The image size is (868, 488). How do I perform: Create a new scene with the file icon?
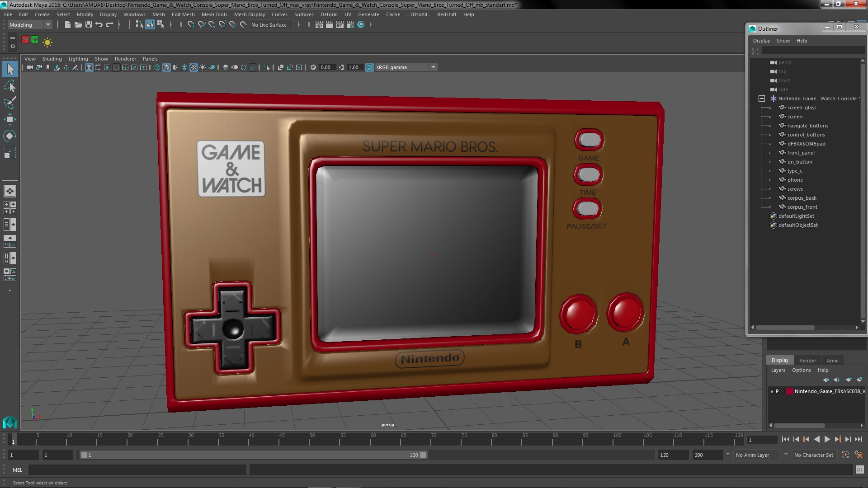(67, 25)
